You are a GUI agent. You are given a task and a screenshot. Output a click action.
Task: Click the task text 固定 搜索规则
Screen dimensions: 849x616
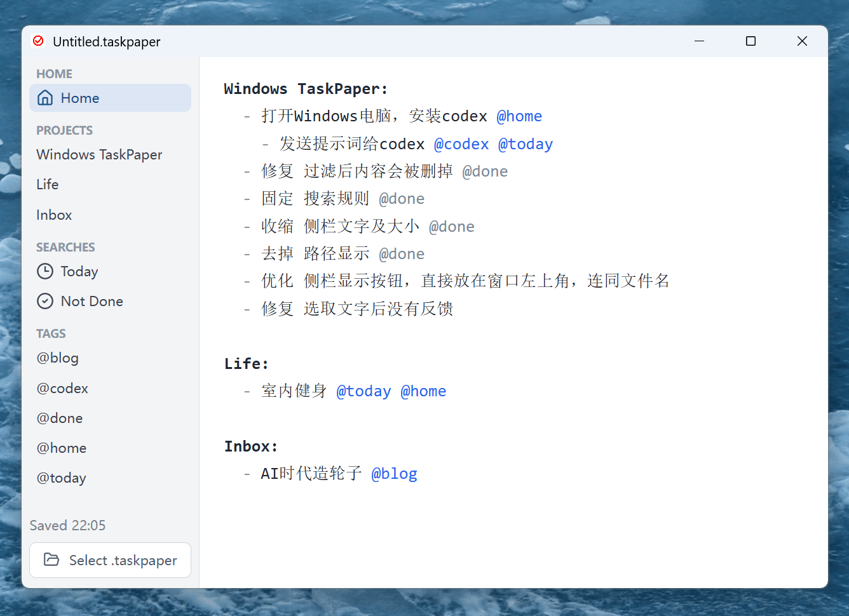tap(315, 199)
